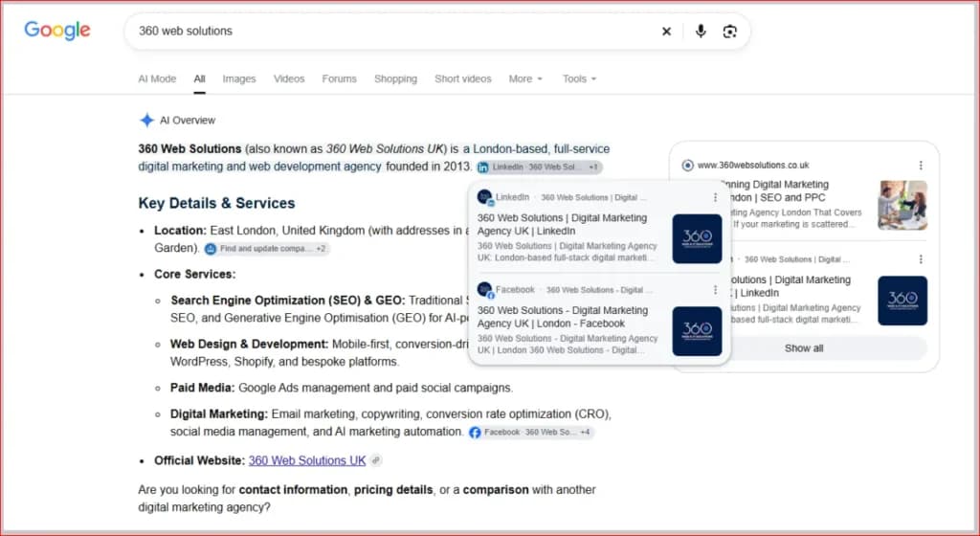Expand the More dropdown
The width and height of the screenshot is (980, 536).
pyautogui.click(x=525, y=78)
